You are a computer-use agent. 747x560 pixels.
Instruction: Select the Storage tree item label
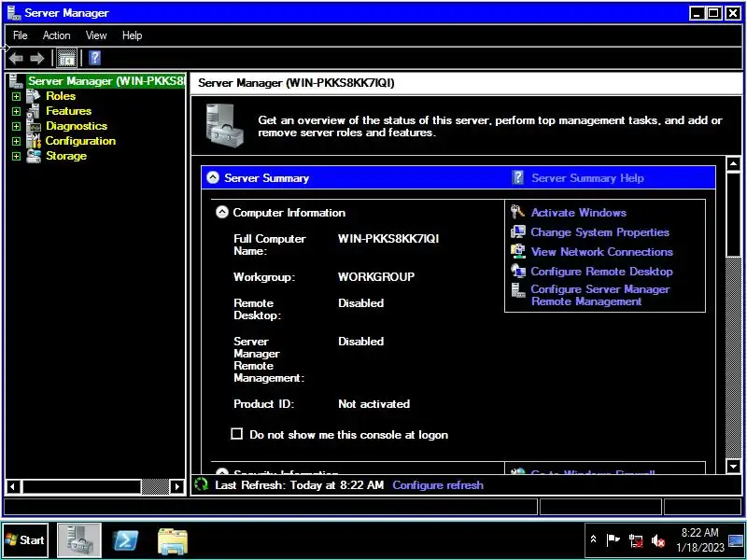tap(66, 156)
